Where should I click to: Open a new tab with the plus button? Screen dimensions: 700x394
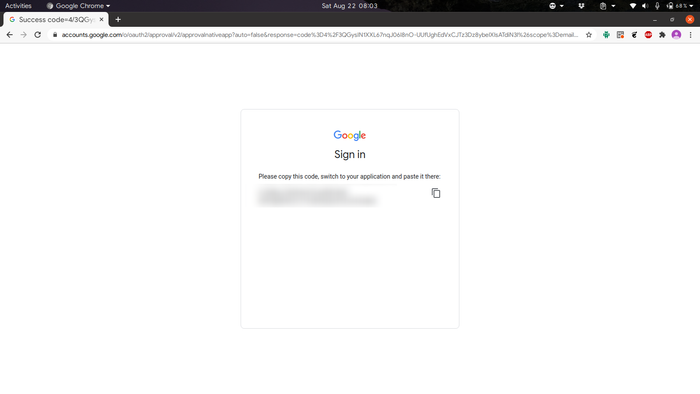pos(118,20)
